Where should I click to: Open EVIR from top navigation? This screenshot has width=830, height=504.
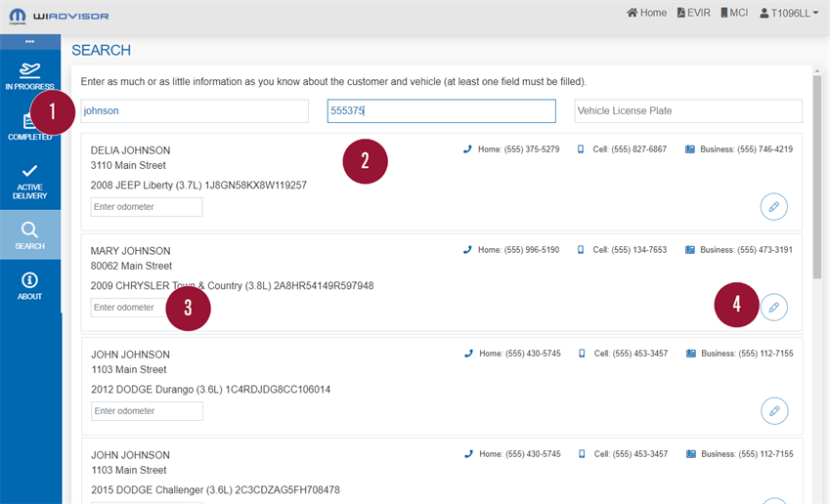693,13
